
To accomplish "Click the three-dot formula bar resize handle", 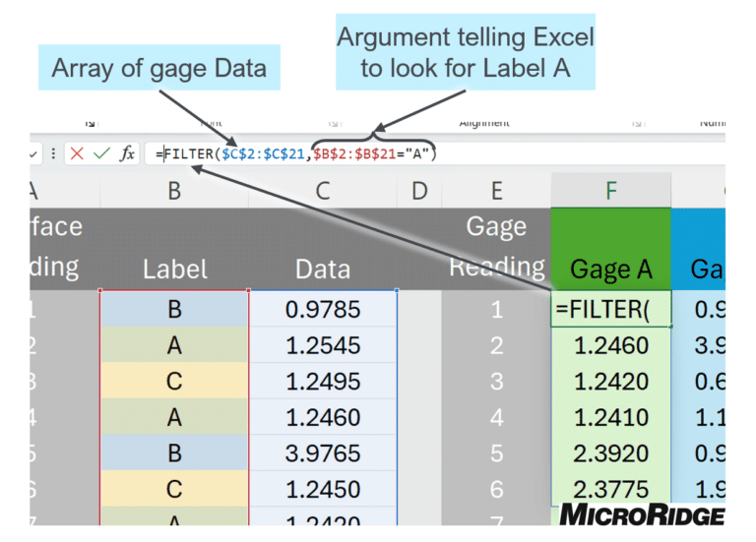I will click(x=53, y=153).
